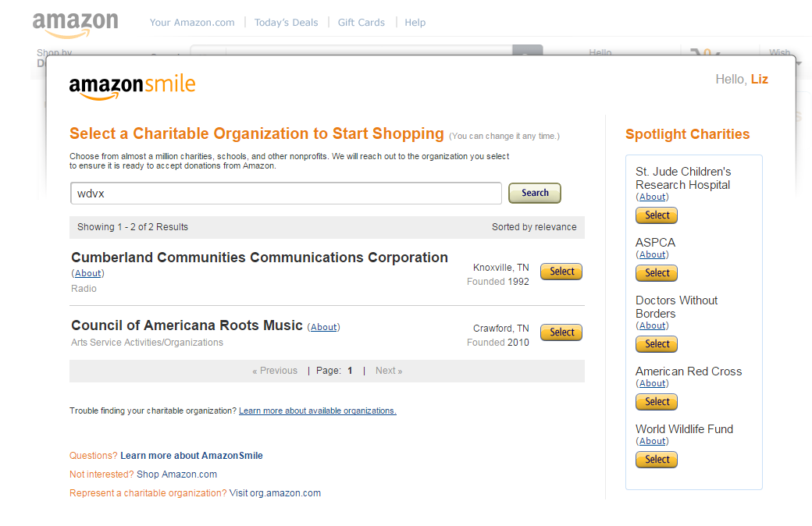Viewport: 812px width, 526px height.
Task: Visit org.amazon.com link
Action: pyautogui.click(x=275, y=493)
